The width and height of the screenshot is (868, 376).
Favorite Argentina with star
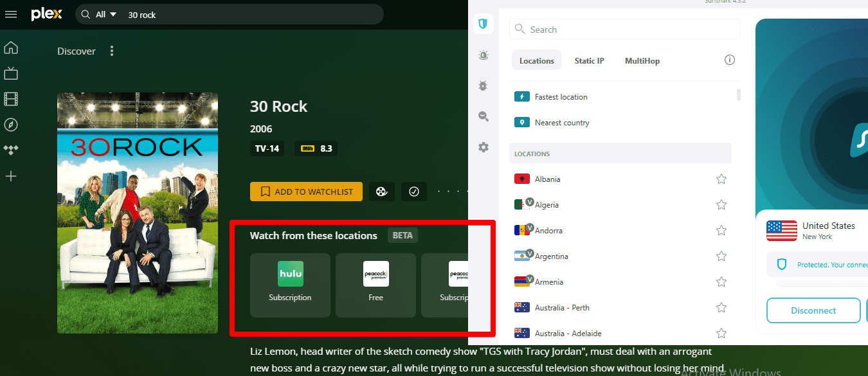point(721,256)
